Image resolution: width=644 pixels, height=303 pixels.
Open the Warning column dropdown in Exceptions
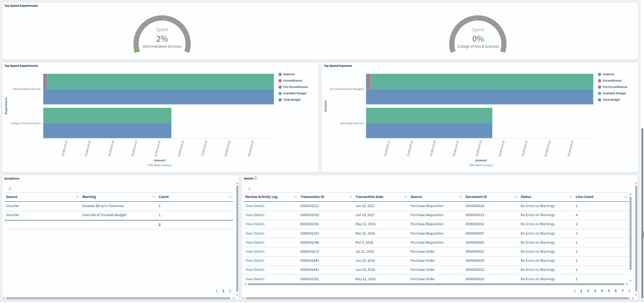coord(153,197)
